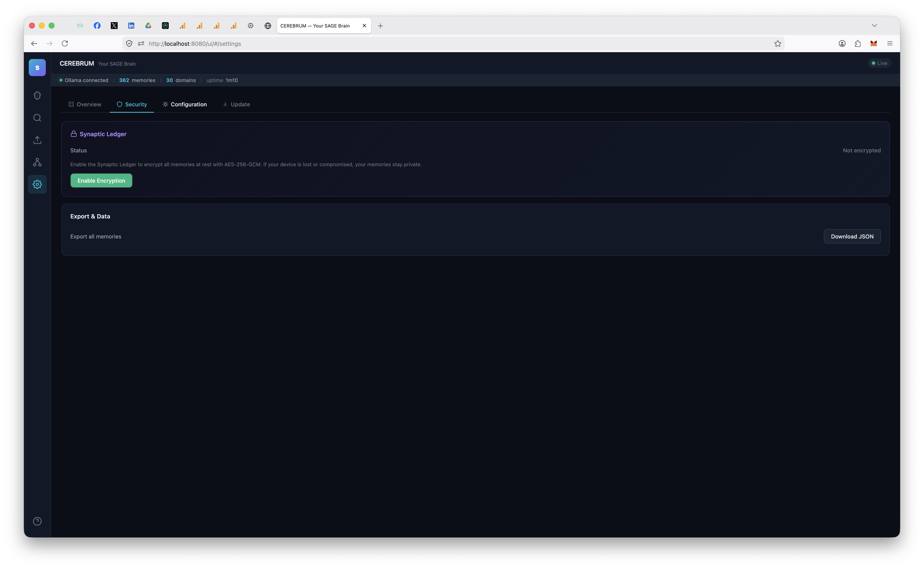Click the Enable Encryption button

101,181
